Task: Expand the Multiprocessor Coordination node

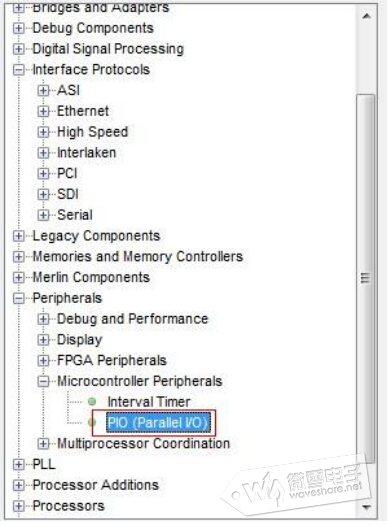Action: click(43, 443)
